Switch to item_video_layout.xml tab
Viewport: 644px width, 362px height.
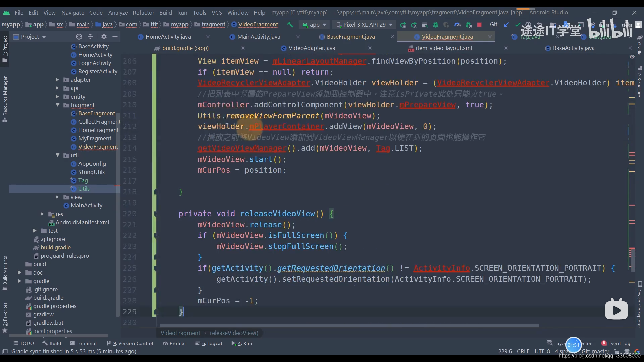coord(443,48)
